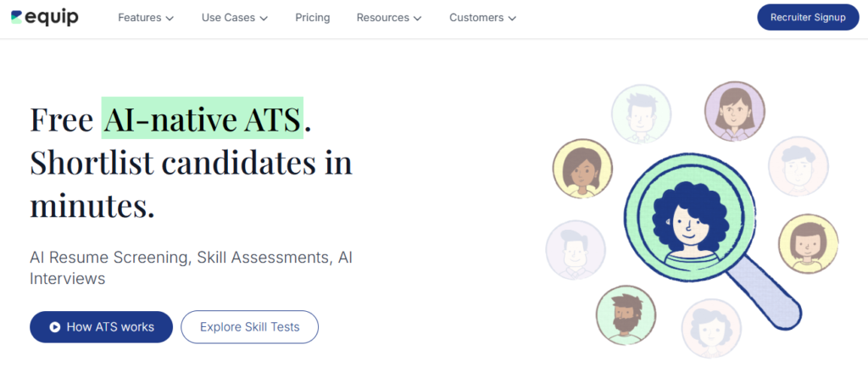Expand the Customers chevron arrow
868x378 pixels.
[x=512, y=19]
